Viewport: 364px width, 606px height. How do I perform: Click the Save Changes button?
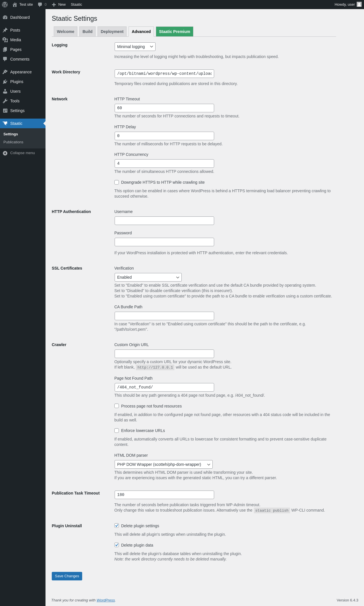[67, 576]
